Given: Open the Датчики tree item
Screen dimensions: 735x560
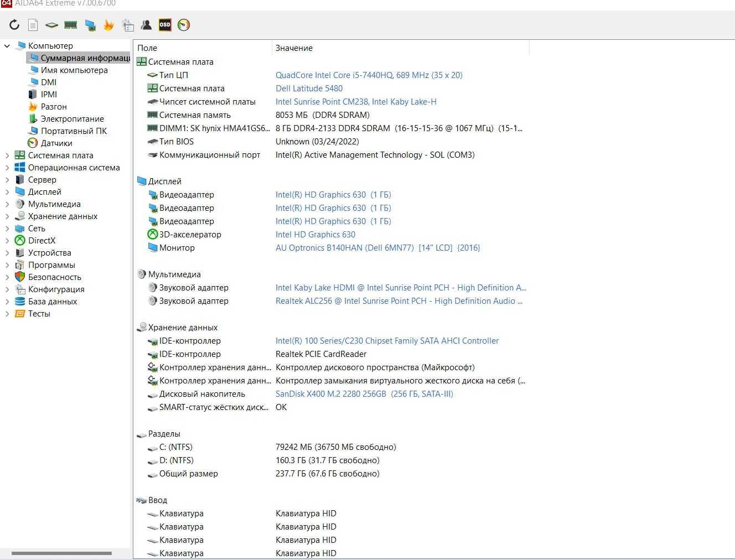Looking at the screenshot, I should point(56,143).
